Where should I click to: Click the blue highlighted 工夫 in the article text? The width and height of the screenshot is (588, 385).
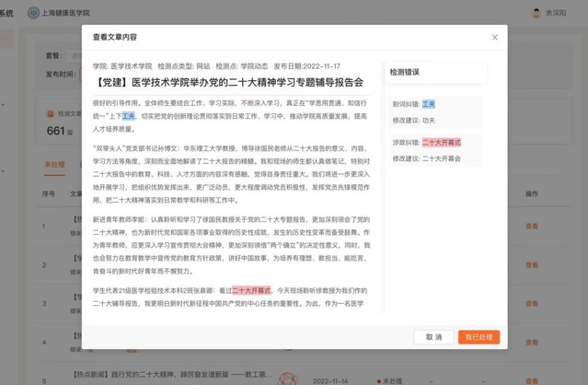tap(128, 116)
